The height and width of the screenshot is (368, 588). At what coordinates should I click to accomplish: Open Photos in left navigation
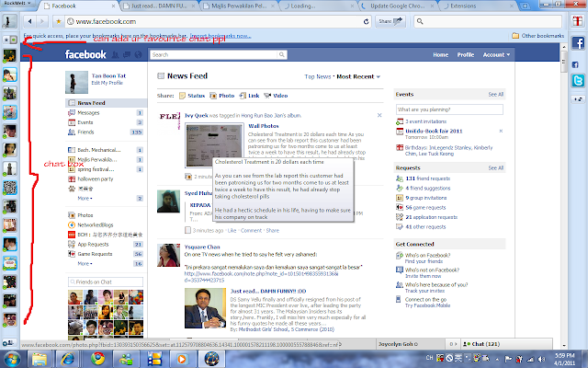[85, 215]
